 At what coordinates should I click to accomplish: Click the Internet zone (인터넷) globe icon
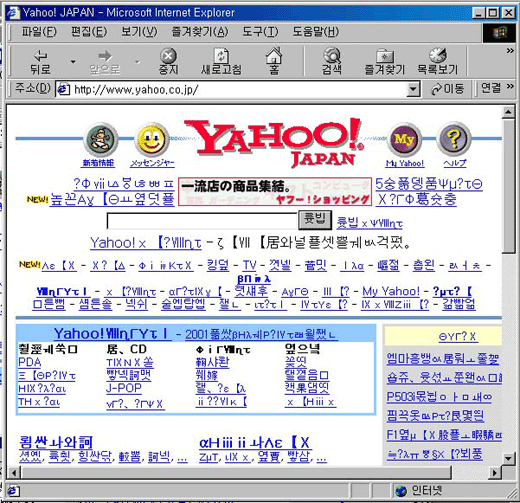(401, 491)
